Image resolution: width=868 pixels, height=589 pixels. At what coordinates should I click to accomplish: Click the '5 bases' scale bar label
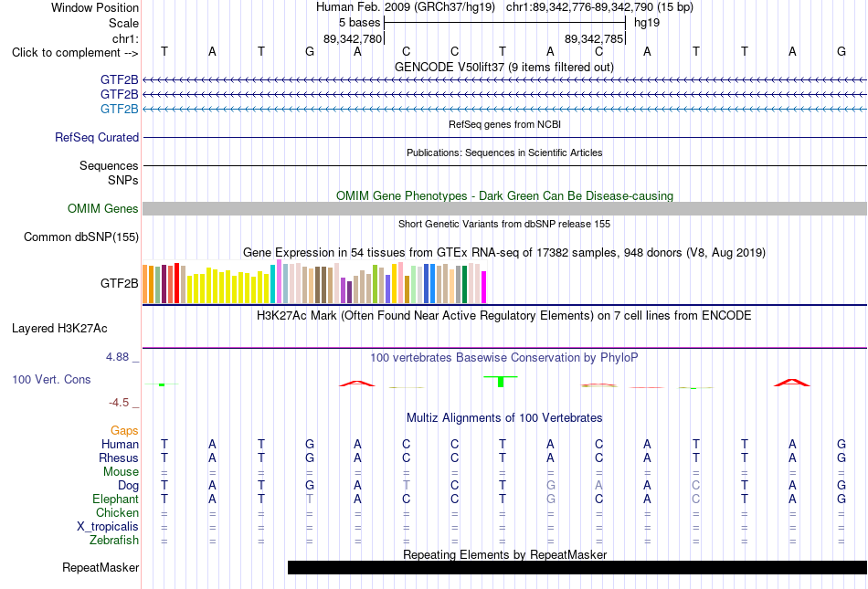(360, 23)
